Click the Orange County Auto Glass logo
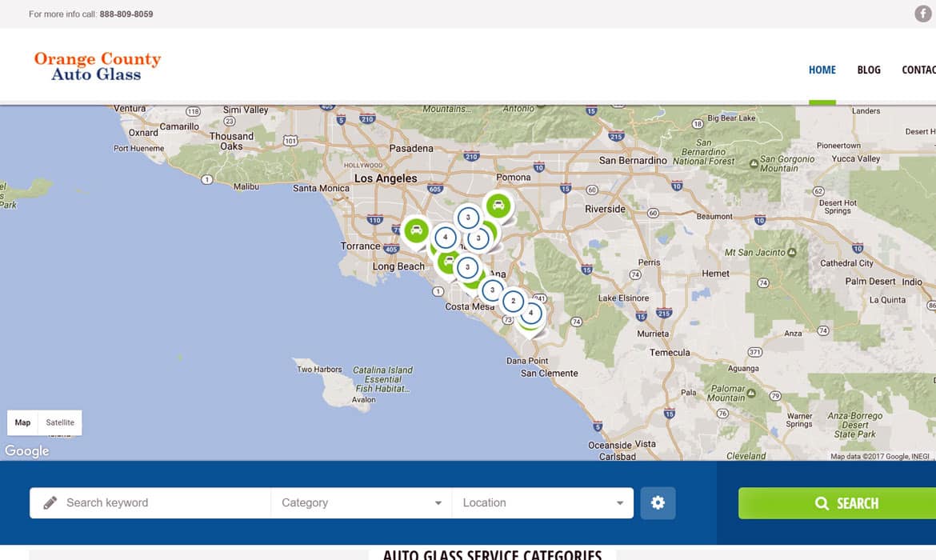Screen dimensions: 936x560 [98, 66]
